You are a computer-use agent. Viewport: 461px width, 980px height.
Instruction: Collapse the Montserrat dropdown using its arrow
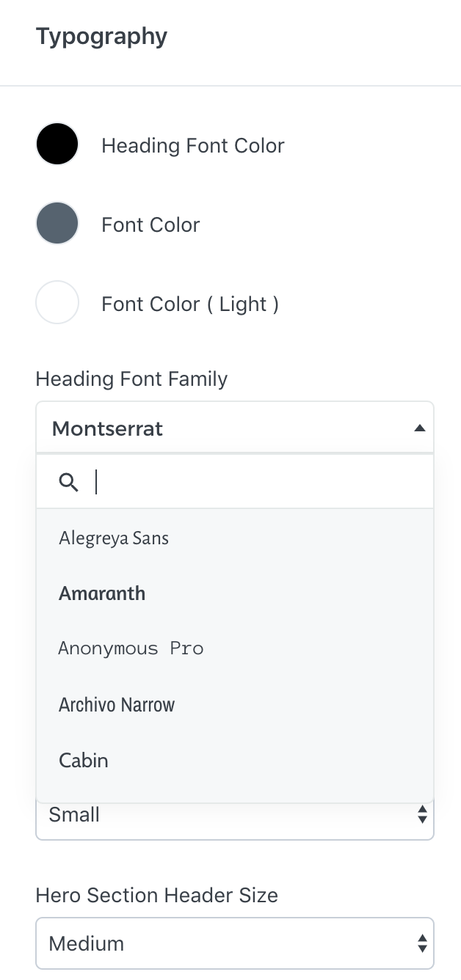419,428
